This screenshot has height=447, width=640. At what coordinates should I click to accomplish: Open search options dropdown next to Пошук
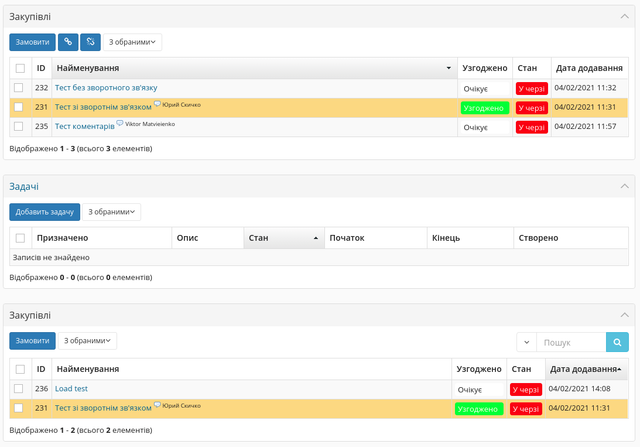[x=527, y=342]
